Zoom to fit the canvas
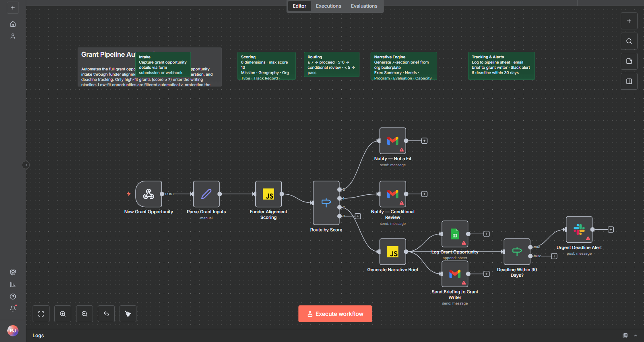 (41, 314)
